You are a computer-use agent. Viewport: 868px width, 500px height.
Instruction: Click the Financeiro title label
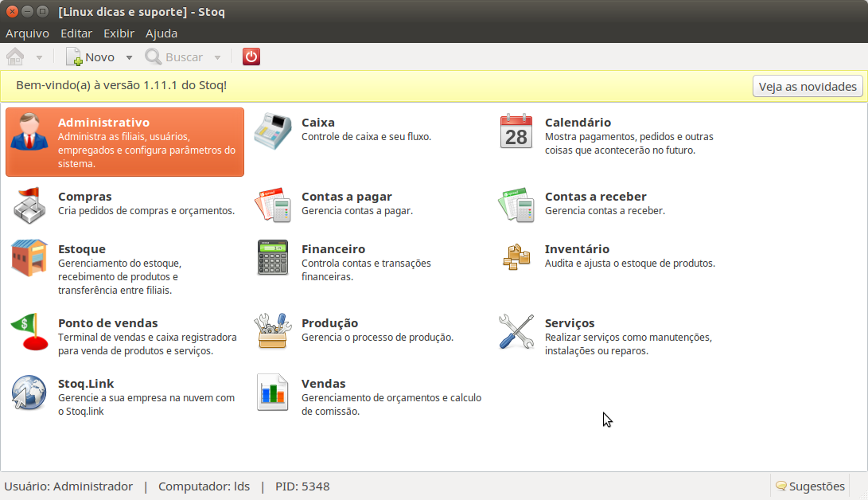coord(333,249)
